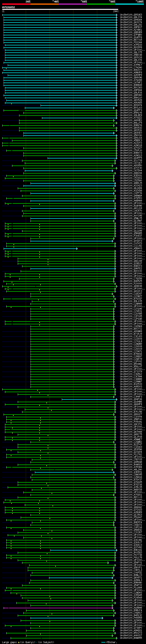Click hit label UniRef100_B7Q1Q7
This screenshot has height=644, width=146.
click(131, 299)
